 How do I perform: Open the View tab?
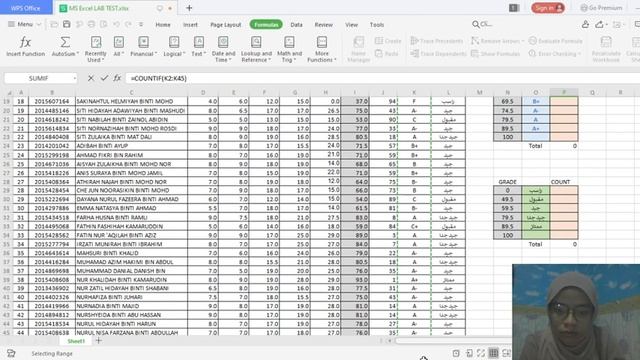[x=351, y=24]
